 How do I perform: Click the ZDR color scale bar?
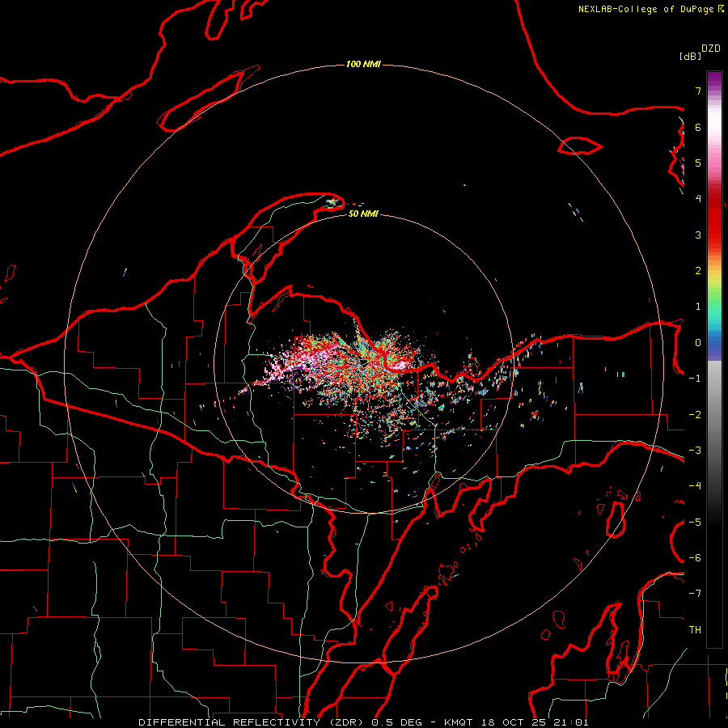714,360
